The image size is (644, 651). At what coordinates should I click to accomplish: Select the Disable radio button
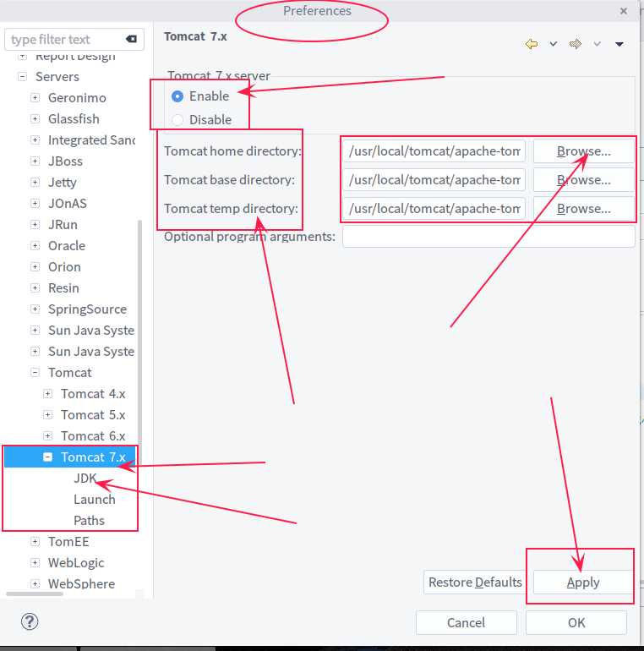pos(177,120)
